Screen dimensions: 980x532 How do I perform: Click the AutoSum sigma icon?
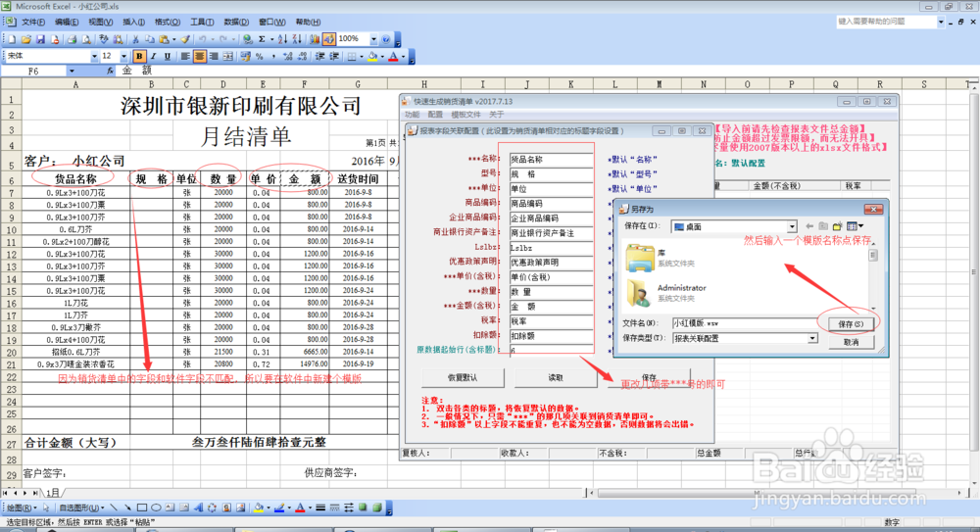tap(262, 39)
